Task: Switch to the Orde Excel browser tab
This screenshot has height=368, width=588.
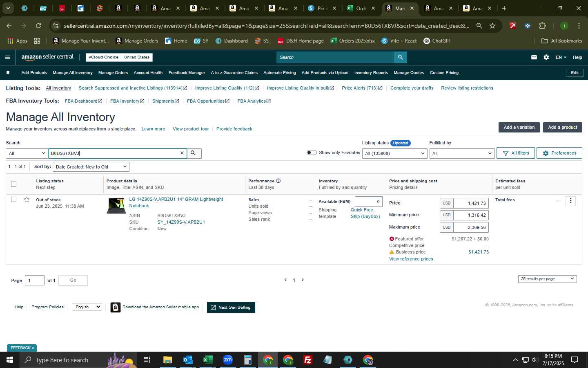Action: (361, 8)
